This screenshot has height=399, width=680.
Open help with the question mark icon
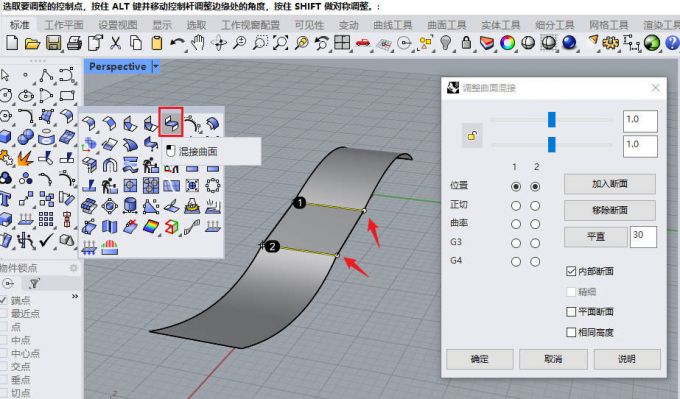[672, 43]
